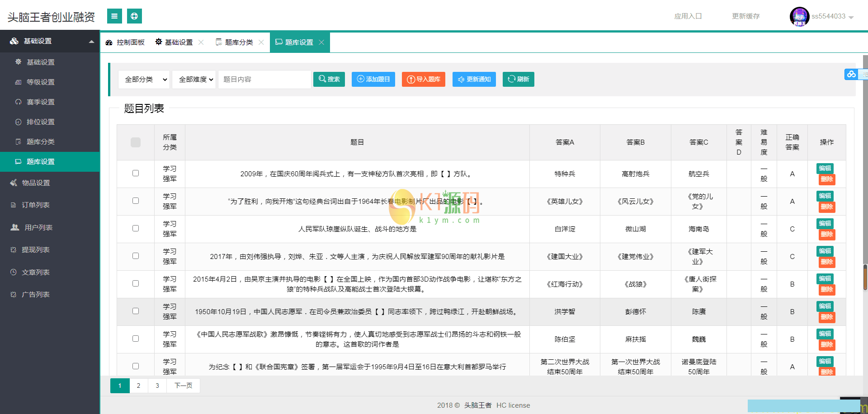Check the select-all checkbox in table header
Image resolution: width=868 pixels, height=414 pixels.
(135, 142)
